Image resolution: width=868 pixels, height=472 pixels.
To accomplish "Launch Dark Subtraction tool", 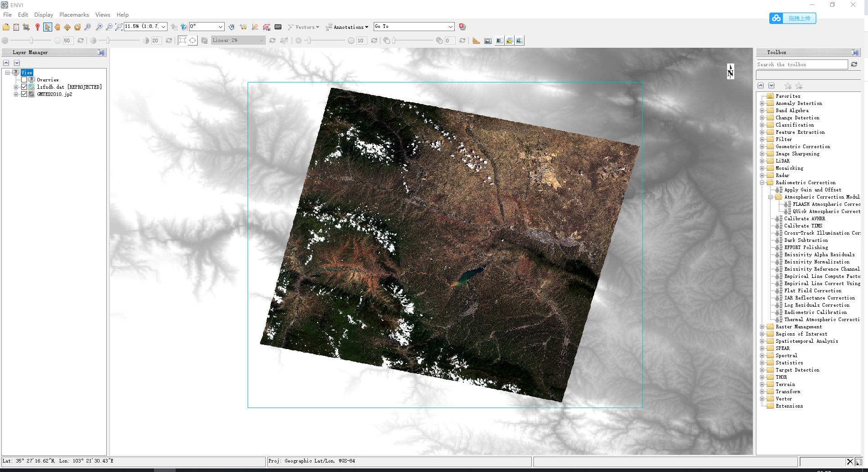I will [806, 240].
